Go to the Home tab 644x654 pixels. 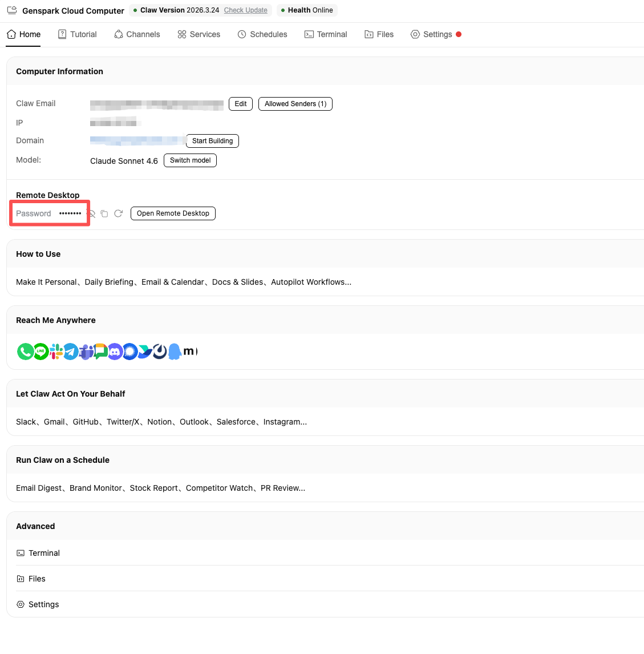24,34
